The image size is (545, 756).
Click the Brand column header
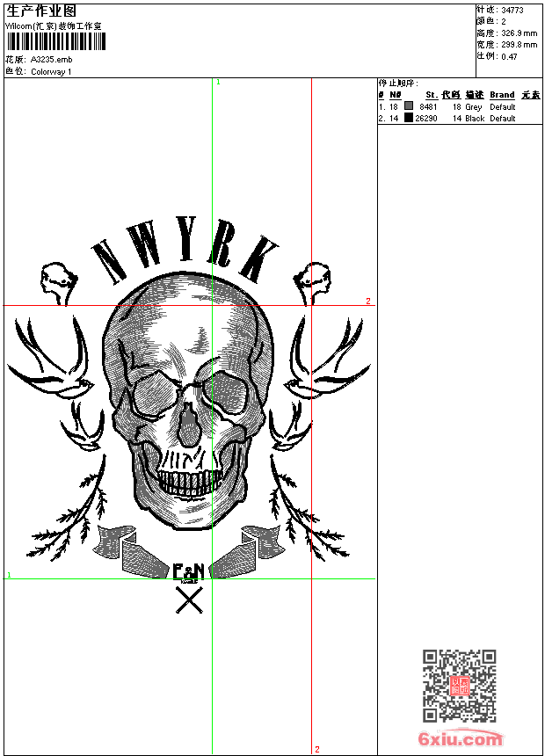[503, 95]
